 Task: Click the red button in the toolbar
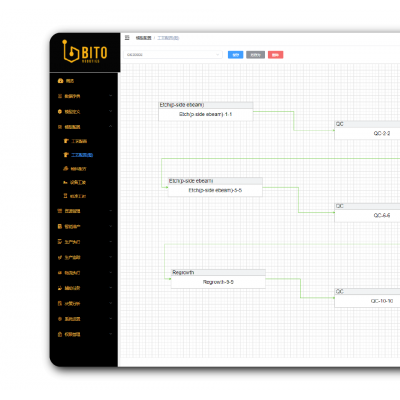(275, 55)
